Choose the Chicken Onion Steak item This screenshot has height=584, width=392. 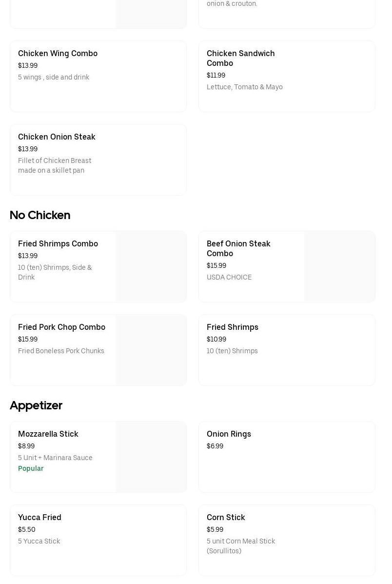(x=57, y=137)
